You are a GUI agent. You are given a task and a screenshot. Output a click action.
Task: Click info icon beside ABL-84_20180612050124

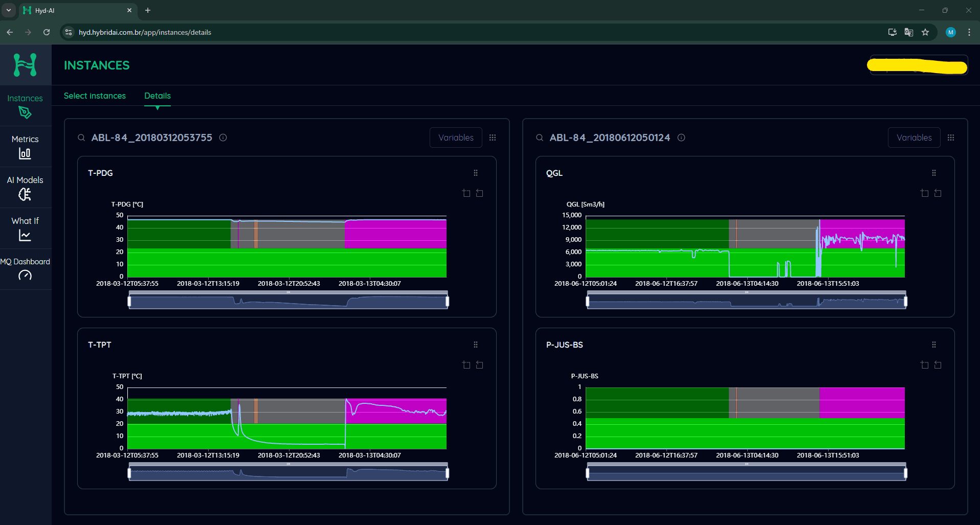coord(681,138)
